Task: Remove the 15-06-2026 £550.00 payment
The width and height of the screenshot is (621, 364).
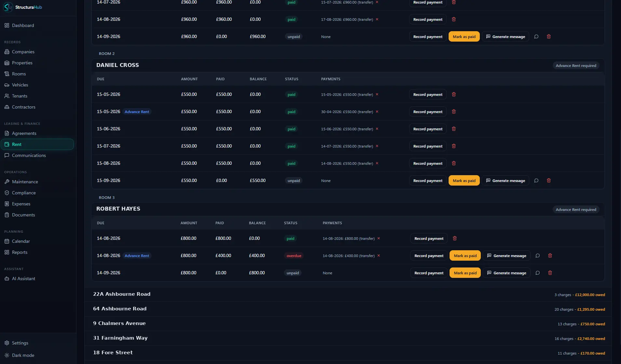Action: [377, 129]
